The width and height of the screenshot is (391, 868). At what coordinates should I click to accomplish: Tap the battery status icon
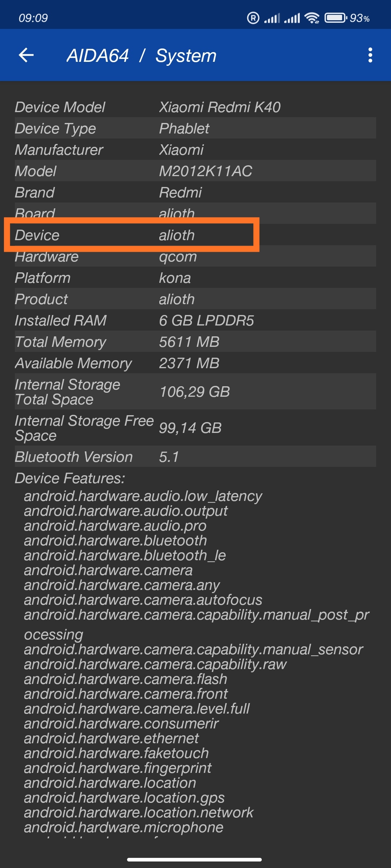[x=336, y=18]
